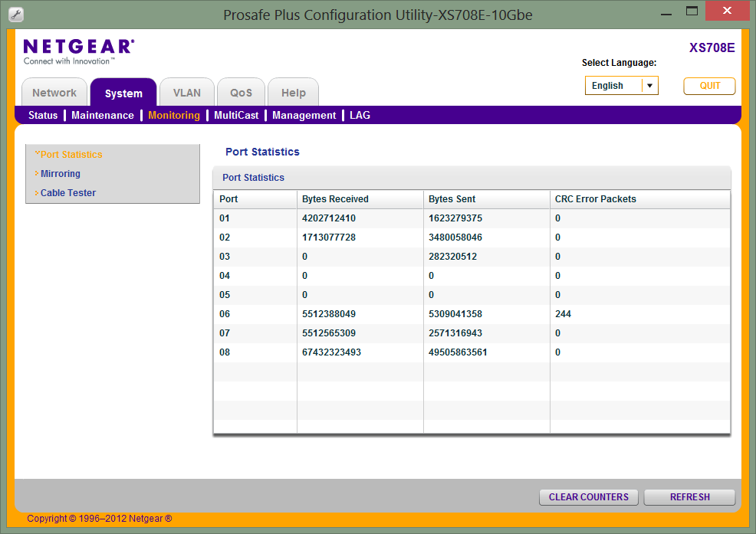Screen dimensions: 756x534
Task: Click the XS708E model label
Action: [712, 48]
